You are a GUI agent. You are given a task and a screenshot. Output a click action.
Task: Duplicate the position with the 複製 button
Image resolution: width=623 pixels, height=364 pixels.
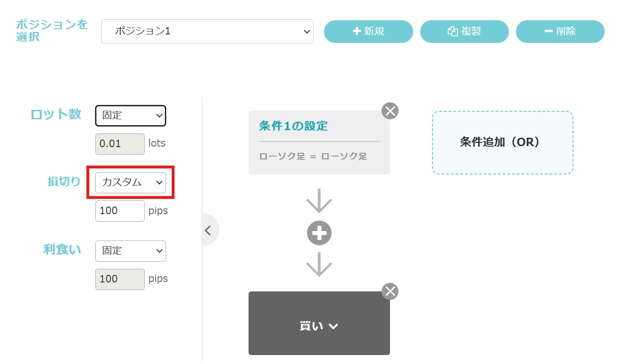point(464,32)
